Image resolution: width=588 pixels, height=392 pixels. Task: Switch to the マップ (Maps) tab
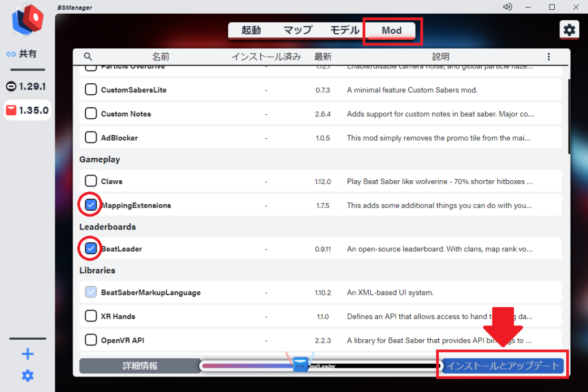(298, 30)
